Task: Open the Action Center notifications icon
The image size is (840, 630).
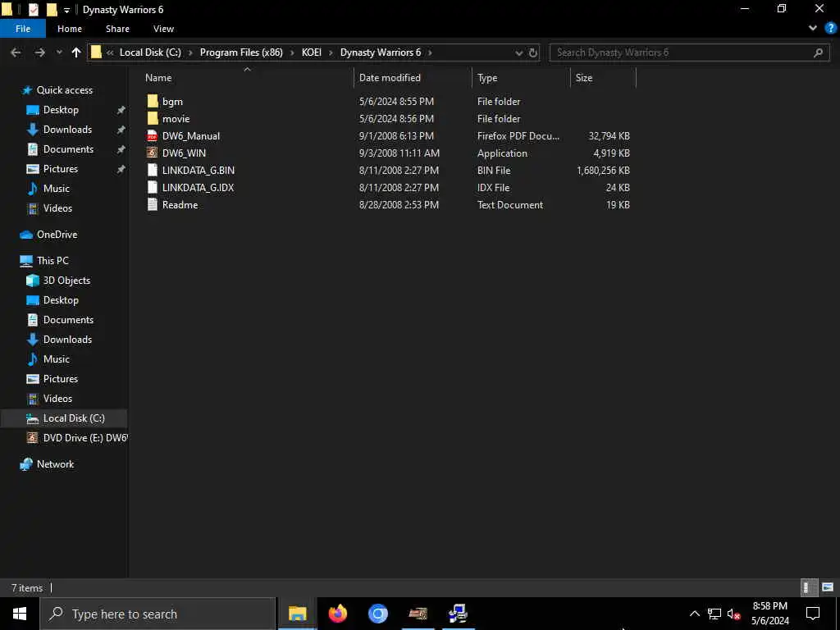Action: [x=813, y=614]
